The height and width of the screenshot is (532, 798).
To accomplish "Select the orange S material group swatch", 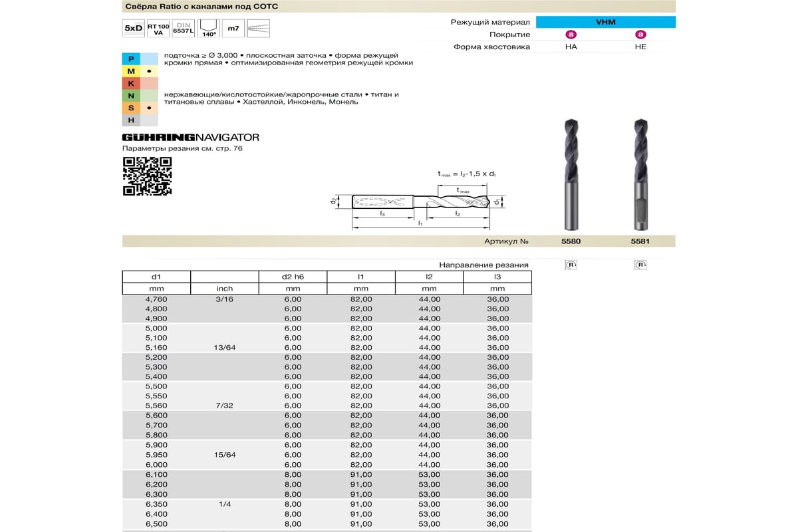I will pos(131,108).
